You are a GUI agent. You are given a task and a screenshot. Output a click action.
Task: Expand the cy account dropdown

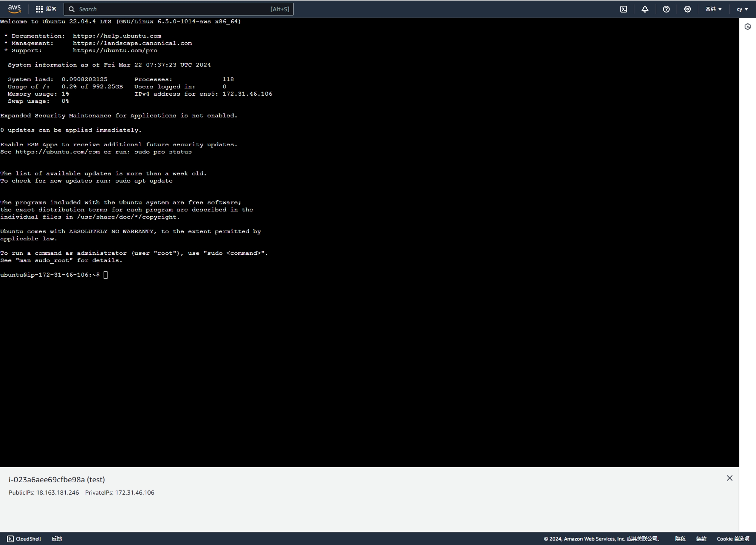pyautogui.click(x=742, y=9)
